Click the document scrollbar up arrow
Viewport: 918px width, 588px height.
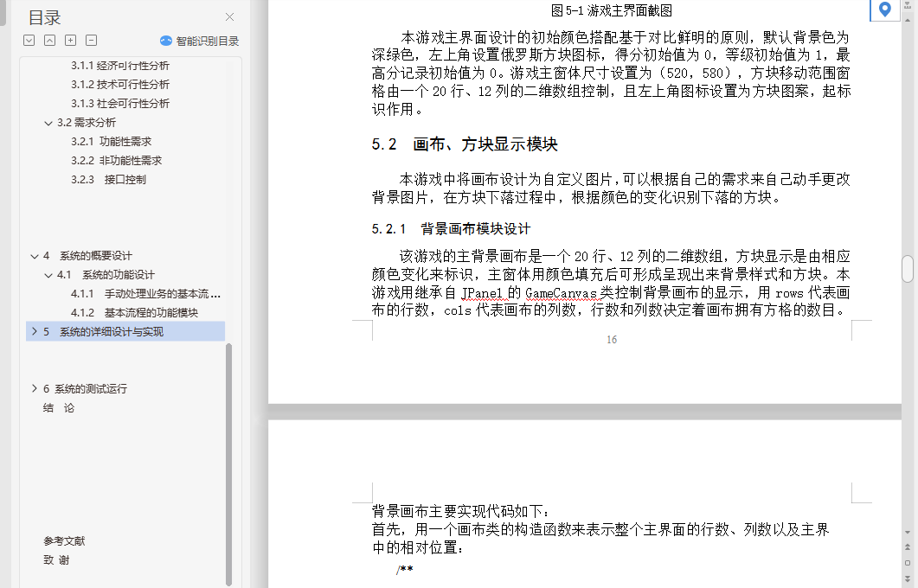[908, 19]
